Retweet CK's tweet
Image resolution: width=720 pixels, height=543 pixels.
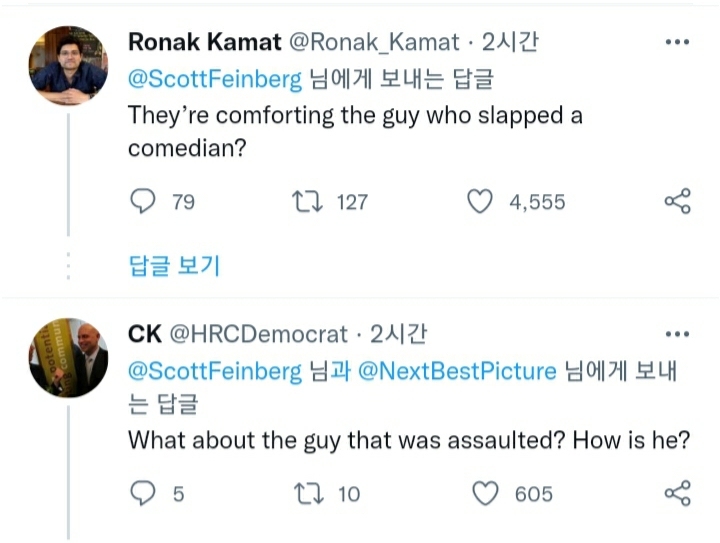[303, 493]
